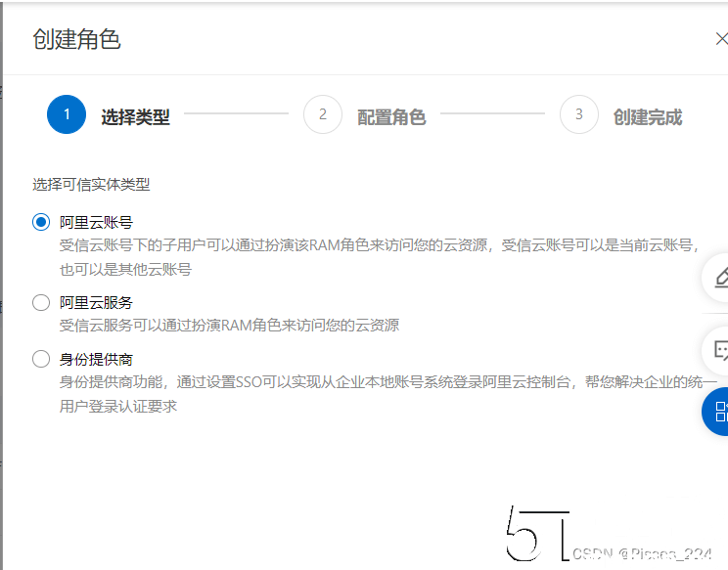Click the 创建角色 dialog title
This screenshot has height=570, width=728.
[x=76, y=39]
